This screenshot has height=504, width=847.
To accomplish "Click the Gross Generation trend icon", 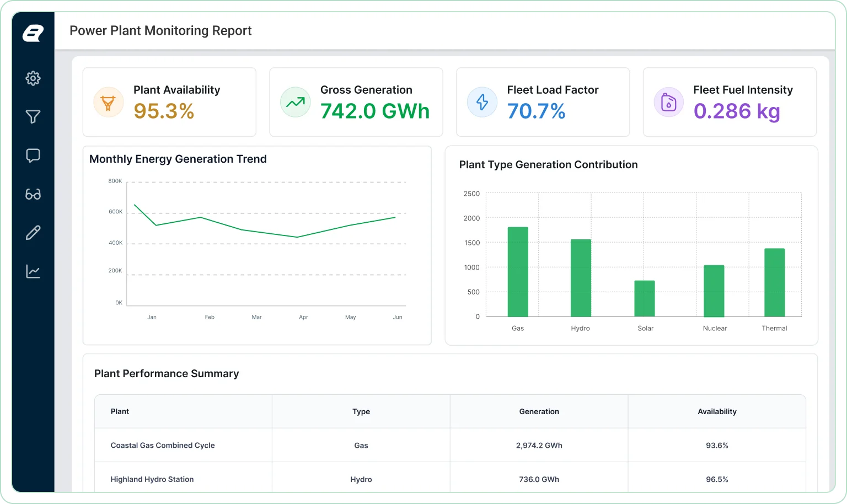I will pos(296,103).
